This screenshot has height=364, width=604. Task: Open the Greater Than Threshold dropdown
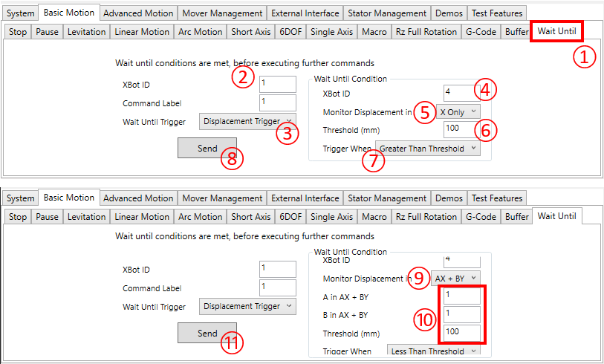427,149
